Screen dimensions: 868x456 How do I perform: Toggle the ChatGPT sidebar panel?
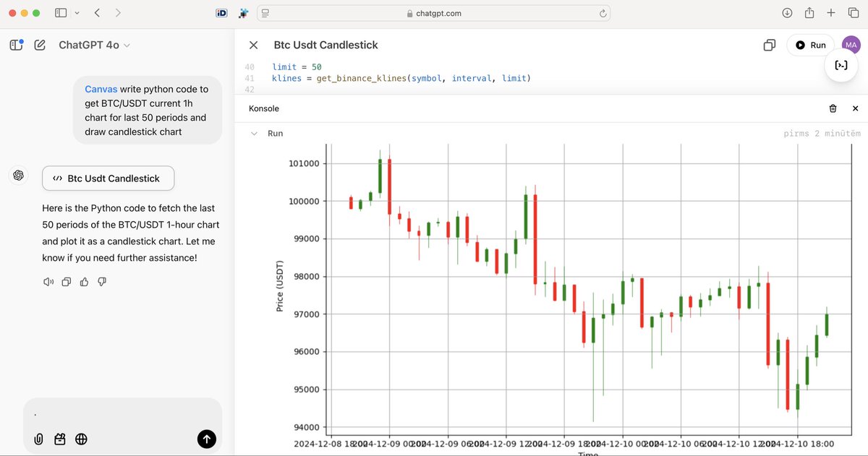(17, 45)
